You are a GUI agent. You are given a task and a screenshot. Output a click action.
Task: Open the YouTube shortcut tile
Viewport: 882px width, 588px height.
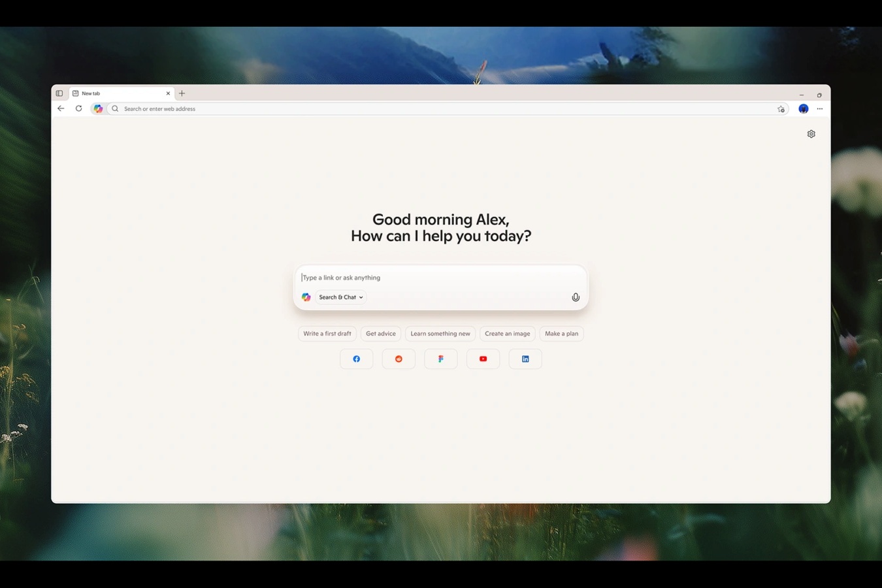[x=483, y=359]
